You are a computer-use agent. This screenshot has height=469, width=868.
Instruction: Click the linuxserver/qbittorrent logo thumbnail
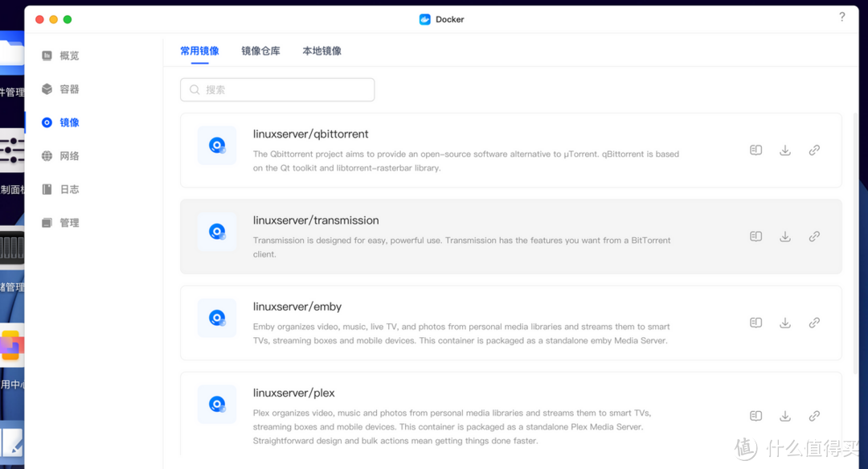pos(216,145)
